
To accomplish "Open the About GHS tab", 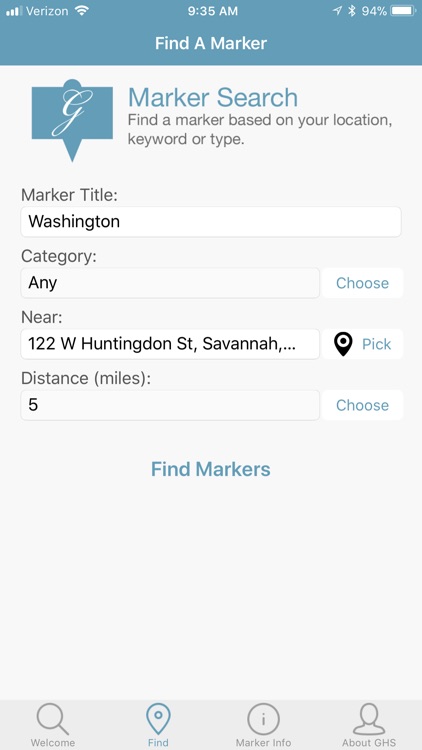I will [x=369, y=725].
